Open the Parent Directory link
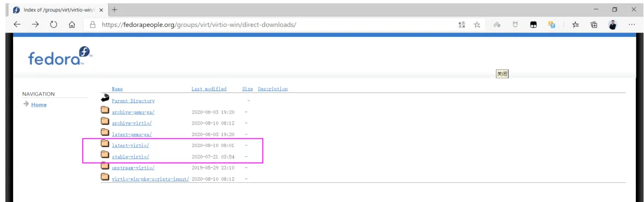Viewport: 644px width, 202px height. [x=133, y=100]
